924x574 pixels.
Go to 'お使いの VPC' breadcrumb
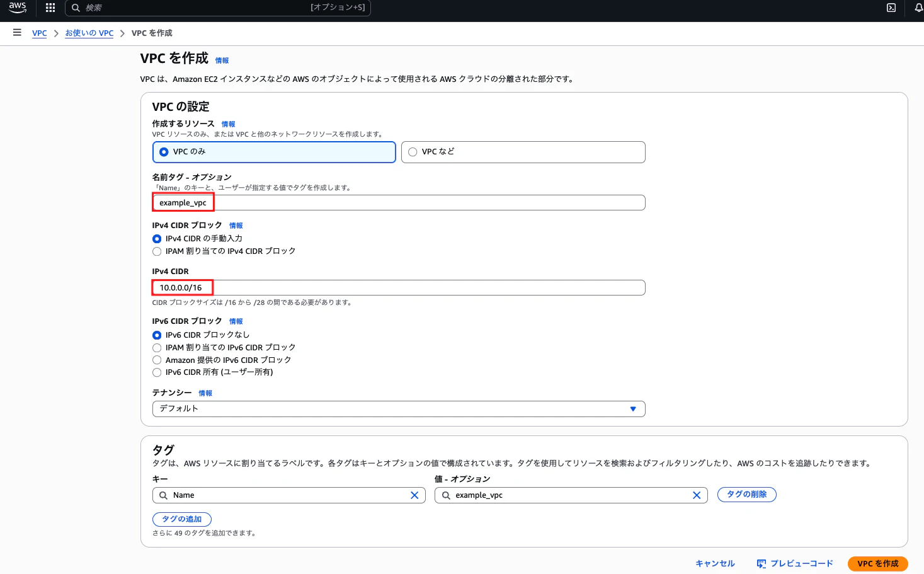tap(89, 33)
